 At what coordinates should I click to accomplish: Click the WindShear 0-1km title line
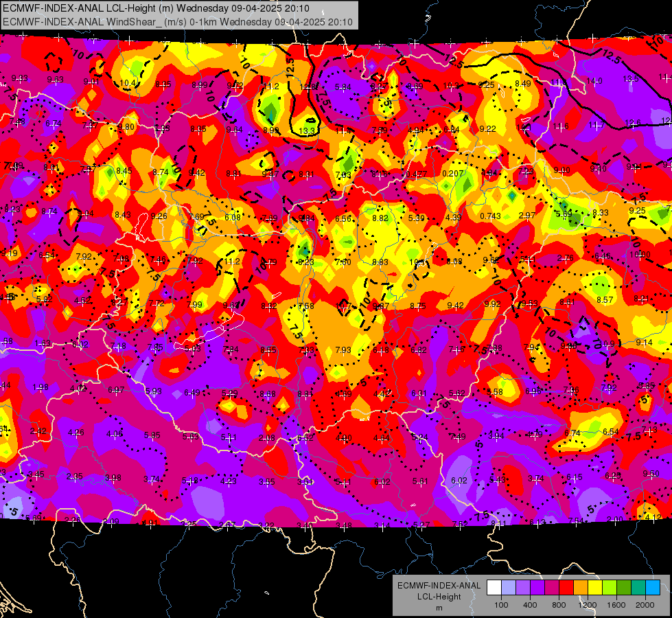point(178,22)
